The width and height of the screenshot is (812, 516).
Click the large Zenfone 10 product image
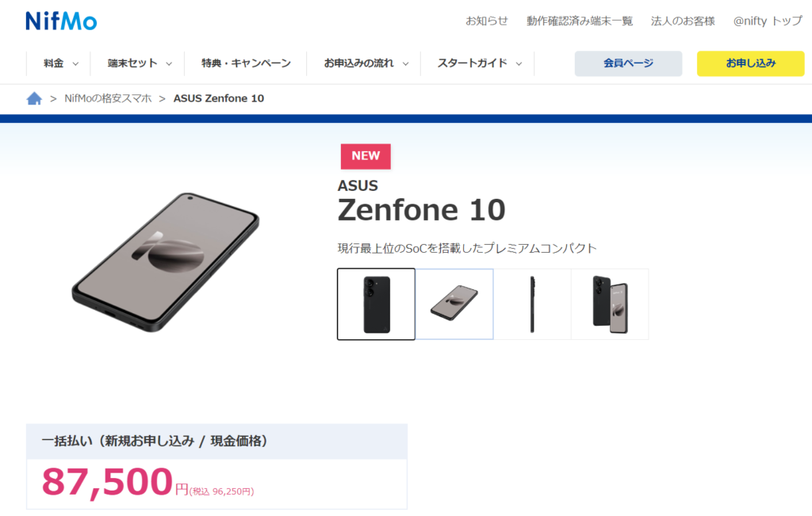pyautogui.click(x=165, y=262)
